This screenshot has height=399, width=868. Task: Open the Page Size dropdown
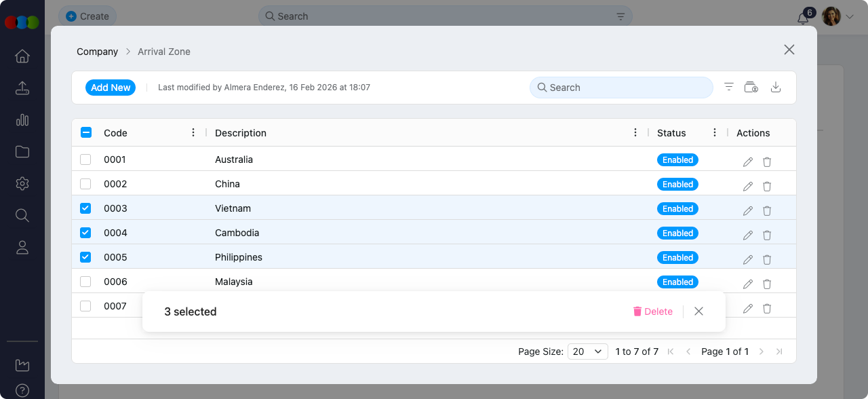pos(587,351)
